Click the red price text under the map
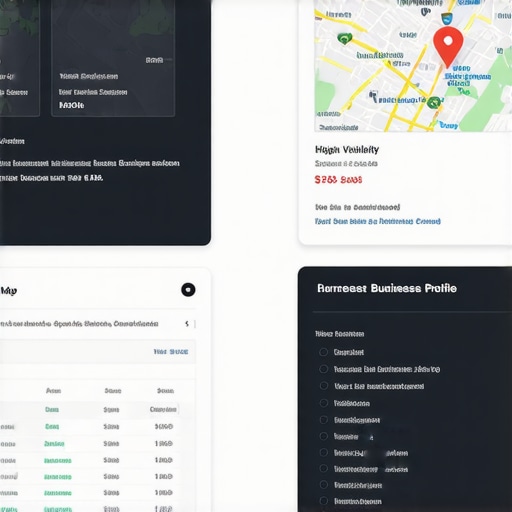 click(338, 180)
